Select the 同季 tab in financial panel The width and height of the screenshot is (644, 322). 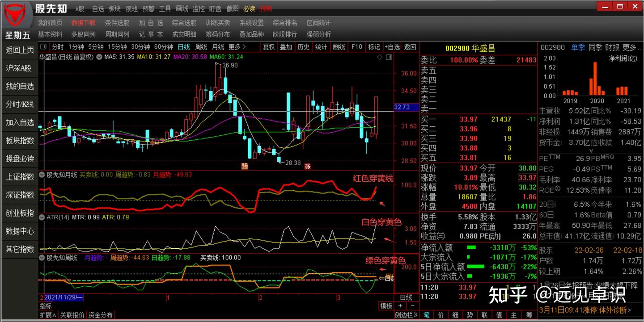pyautogui.click(x=595, y=47)
